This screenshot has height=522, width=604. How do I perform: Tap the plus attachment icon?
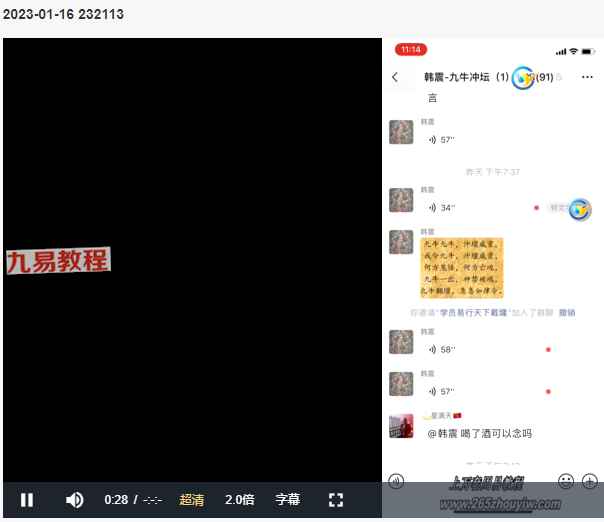pyautogui.click(x=590, y=481)
